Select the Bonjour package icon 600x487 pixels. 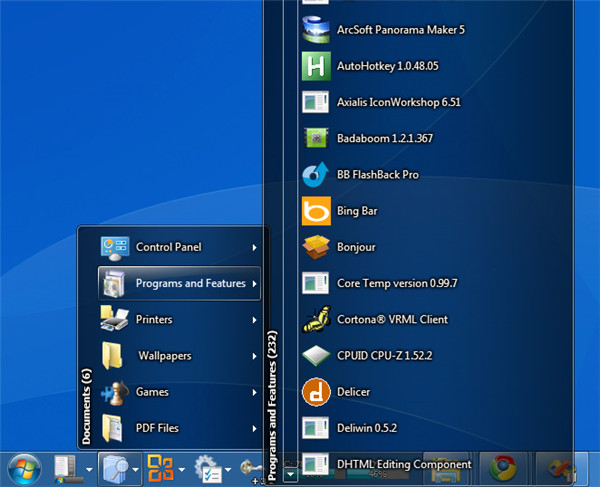pos(315,247)
